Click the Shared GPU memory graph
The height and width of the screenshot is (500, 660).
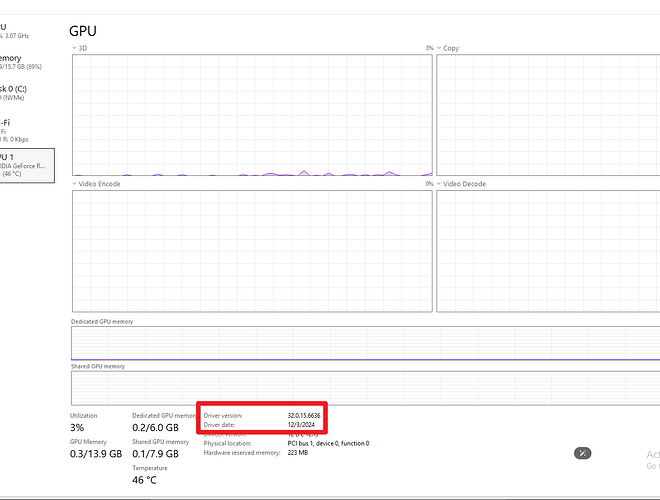click(x=365, y=388)
